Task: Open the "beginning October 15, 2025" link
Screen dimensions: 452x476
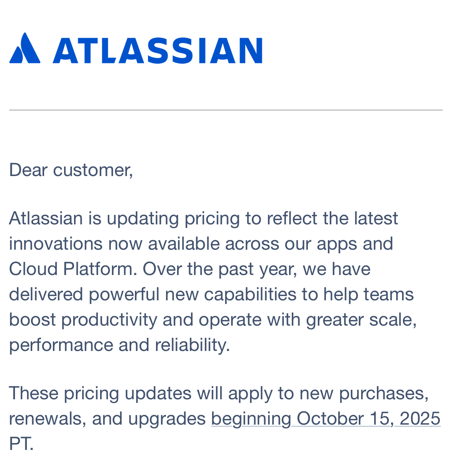Action: [325, 418]
